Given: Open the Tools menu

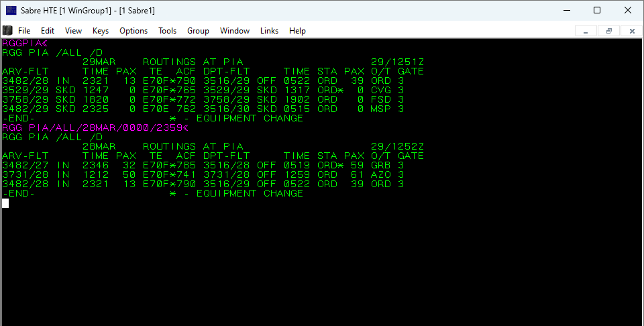Looking at the screenshot, I should [x=167, y=31].
